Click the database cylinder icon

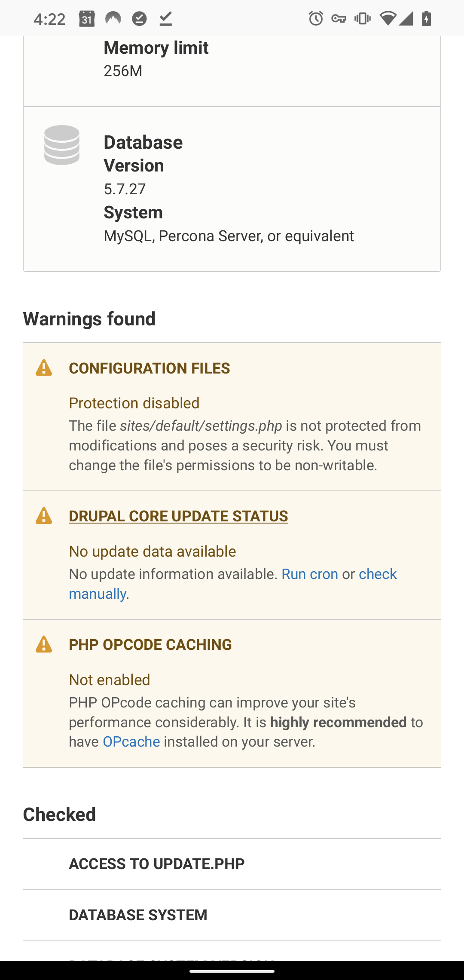[x=62, y=145]
